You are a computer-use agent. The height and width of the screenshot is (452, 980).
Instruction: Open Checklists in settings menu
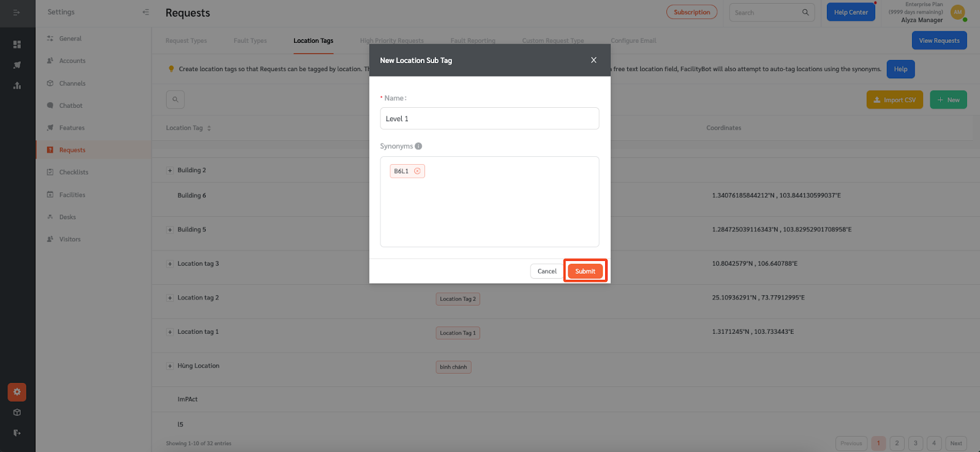(73, 172)
